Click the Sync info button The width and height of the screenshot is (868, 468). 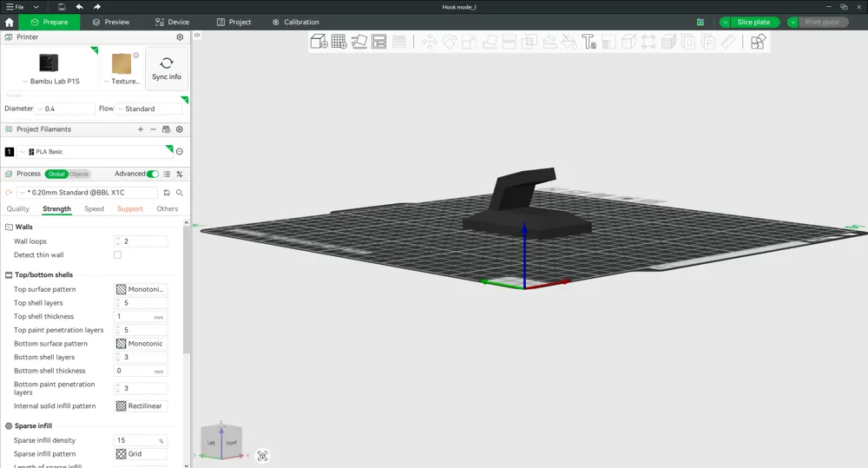[x=167, y=69]
